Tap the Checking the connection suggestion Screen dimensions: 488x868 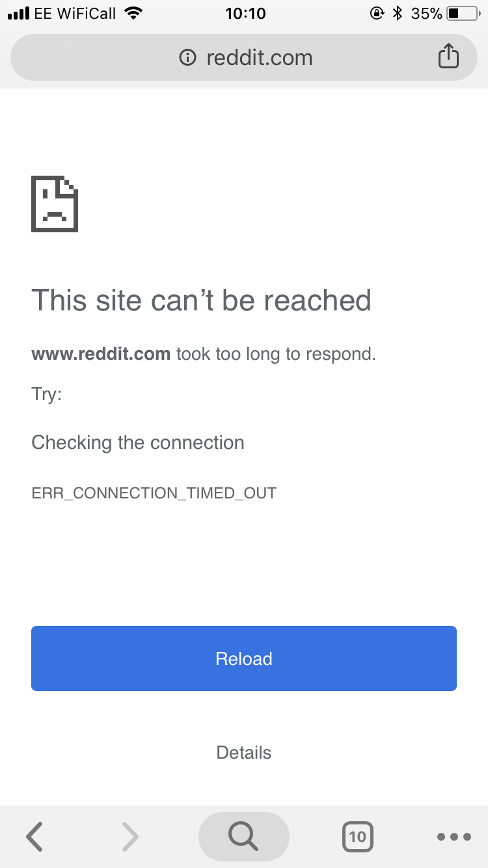click(138, 443)
